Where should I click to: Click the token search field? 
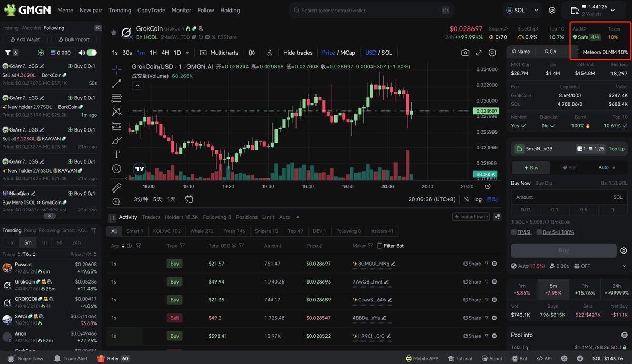click(x=371, y=10)
